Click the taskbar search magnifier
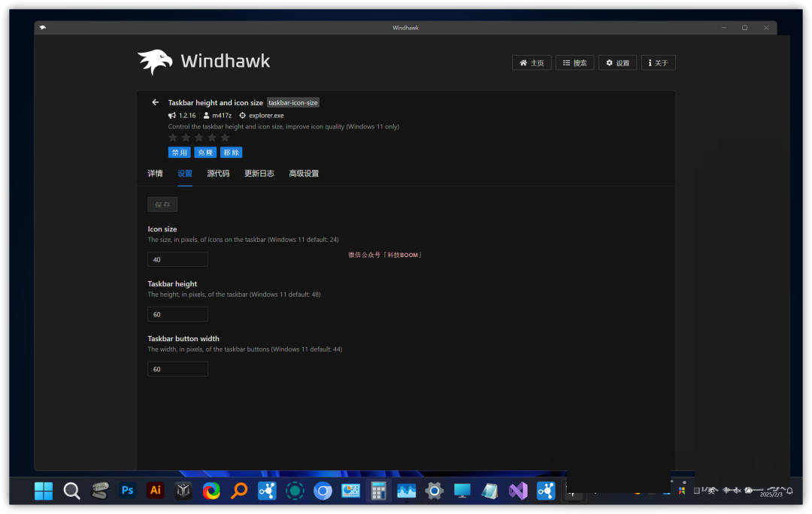This screenshot has height=514, width=812. pyautogui.click(x=71, y=491)
